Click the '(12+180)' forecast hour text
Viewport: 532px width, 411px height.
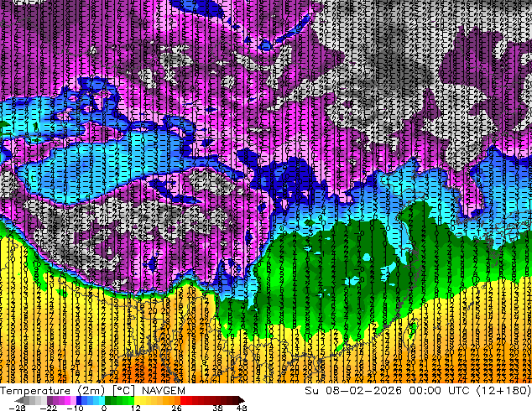(x=503, y=391)
